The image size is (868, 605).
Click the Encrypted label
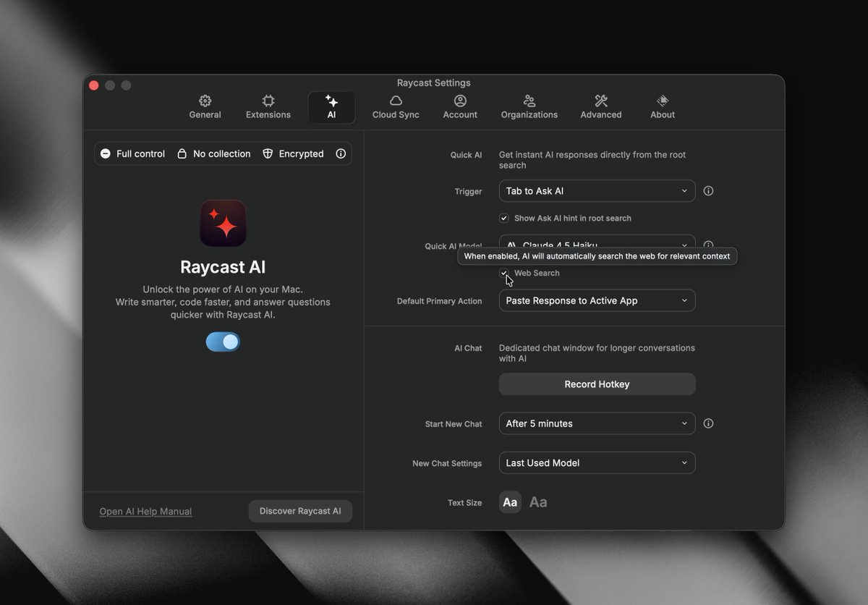click(x=302, y=153)
